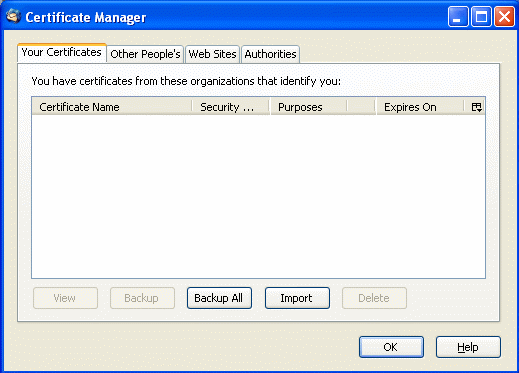Click the greyed-out Backup button

(x=142, y=298)
